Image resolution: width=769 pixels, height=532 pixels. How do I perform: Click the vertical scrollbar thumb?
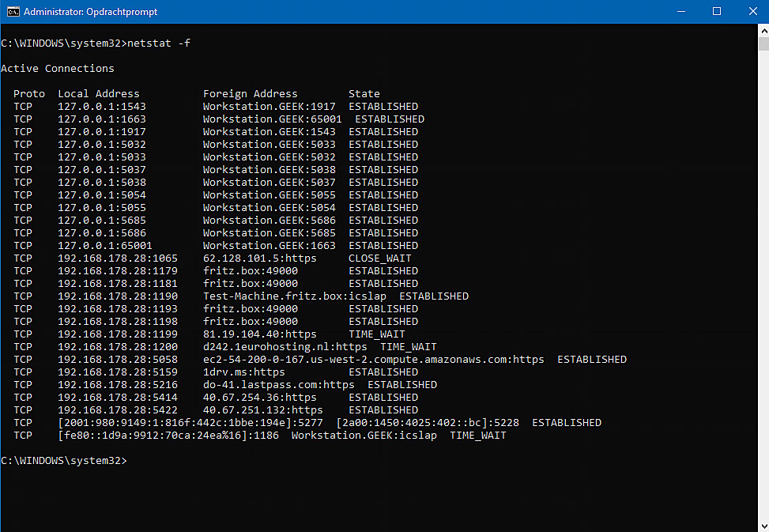pyautogui.click(x=763, y=43)
